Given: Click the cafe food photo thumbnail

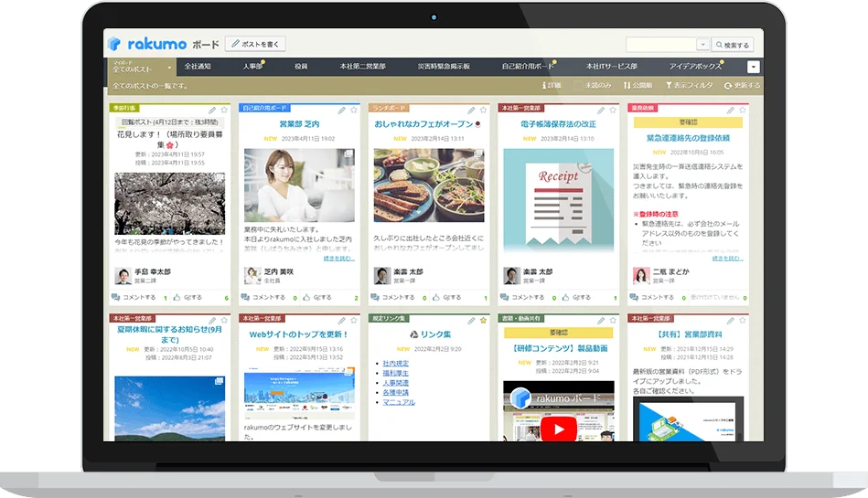Looking at the screenshot, I should click(429, 185).
